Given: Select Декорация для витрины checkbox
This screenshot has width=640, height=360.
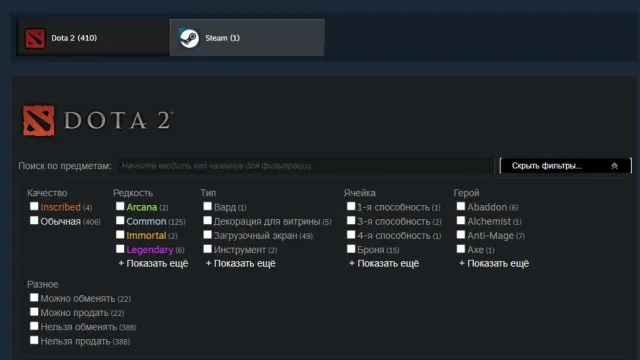Looking at the screenshot, I should [208, 221].
